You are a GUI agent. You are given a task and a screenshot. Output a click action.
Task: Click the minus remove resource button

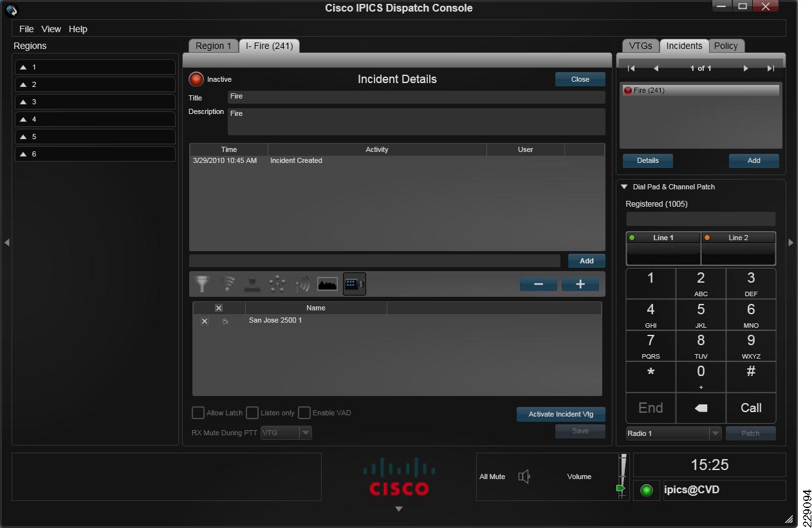coord(539,284)
